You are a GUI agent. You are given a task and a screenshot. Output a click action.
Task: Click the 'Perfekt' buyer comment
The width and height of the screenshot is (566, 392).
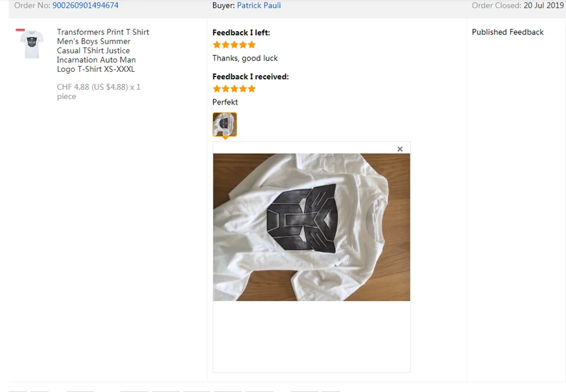(225, 102)
